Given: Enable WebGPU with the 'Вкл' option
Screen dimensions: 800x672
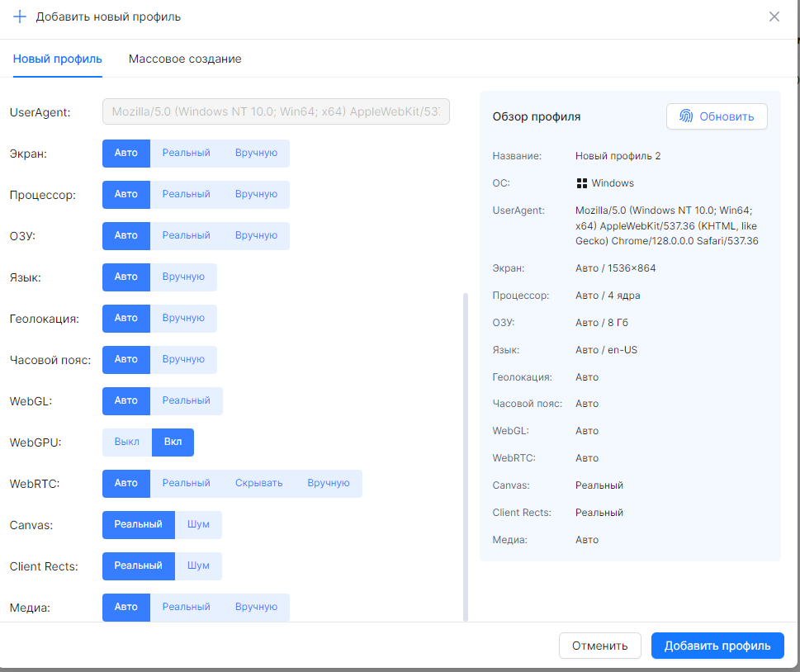Looking at the screenshot, I should coord(173,442).
